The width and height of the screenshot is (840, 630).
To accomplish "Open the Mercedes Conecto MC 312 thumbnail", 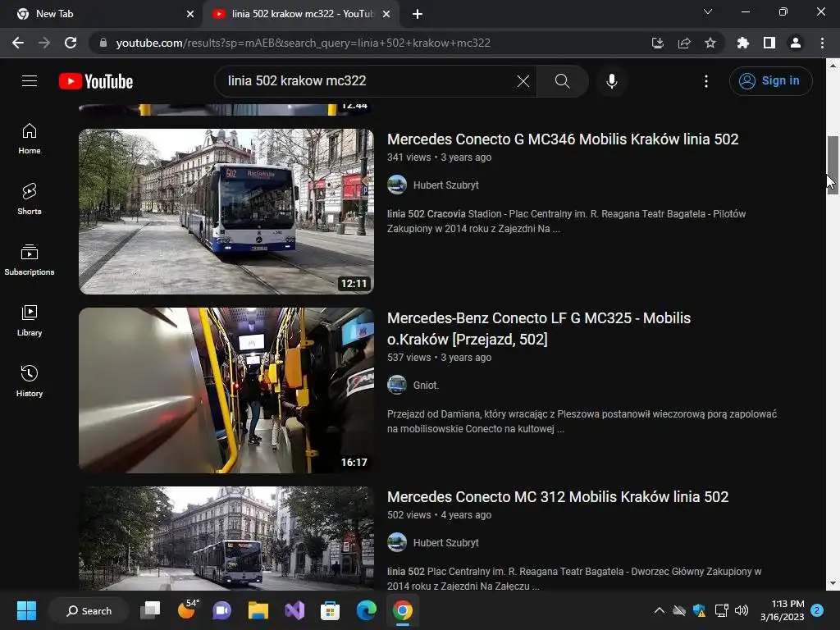I will tap(226, 538).
